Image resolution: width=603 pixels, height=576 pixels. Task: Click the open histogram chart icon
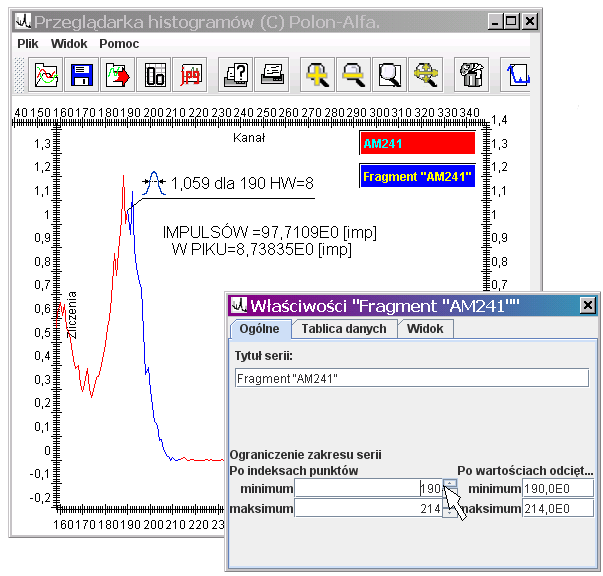point(46,74)
